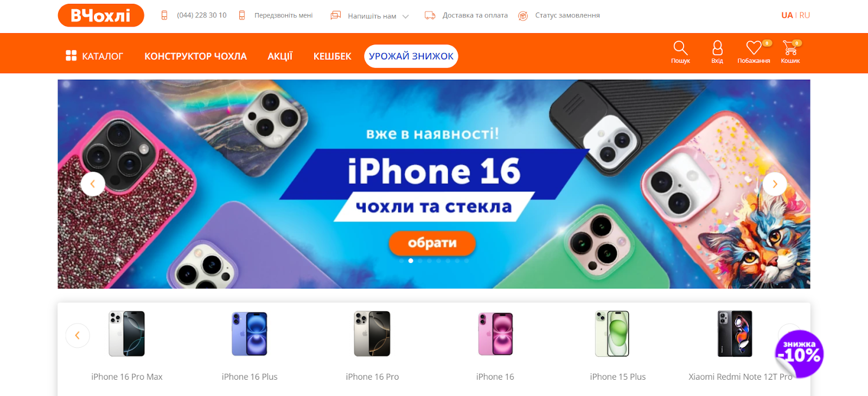Go to next banner slide arrow
This screenshot has height=396, width=868.
tap(775, 184)
